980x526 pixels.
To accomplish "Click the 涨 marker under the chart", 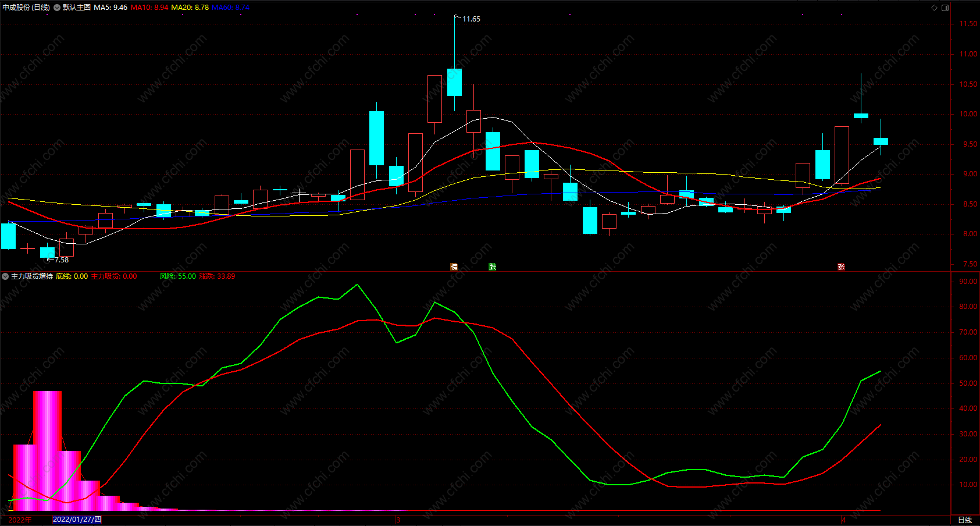I will point(841,267).
